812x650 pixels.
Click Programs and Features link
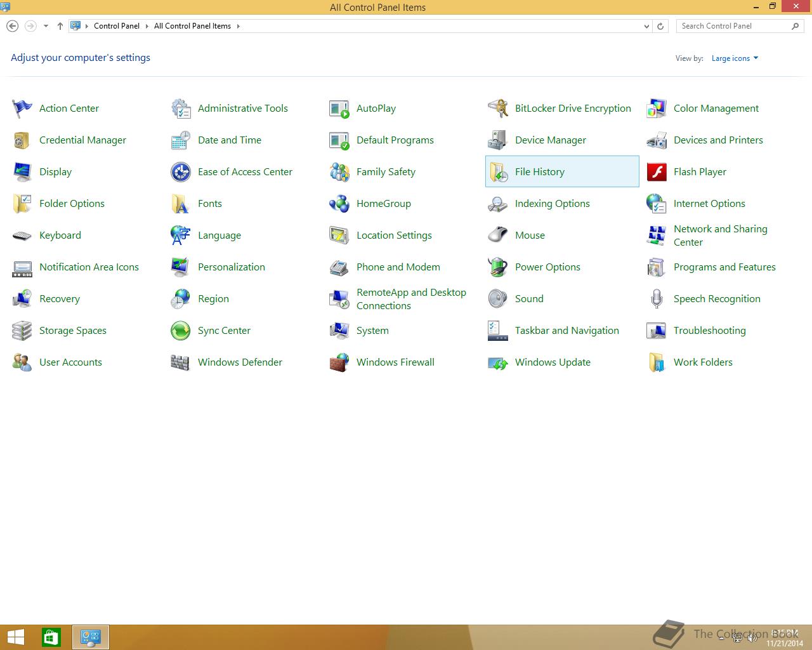click(724, 267)
